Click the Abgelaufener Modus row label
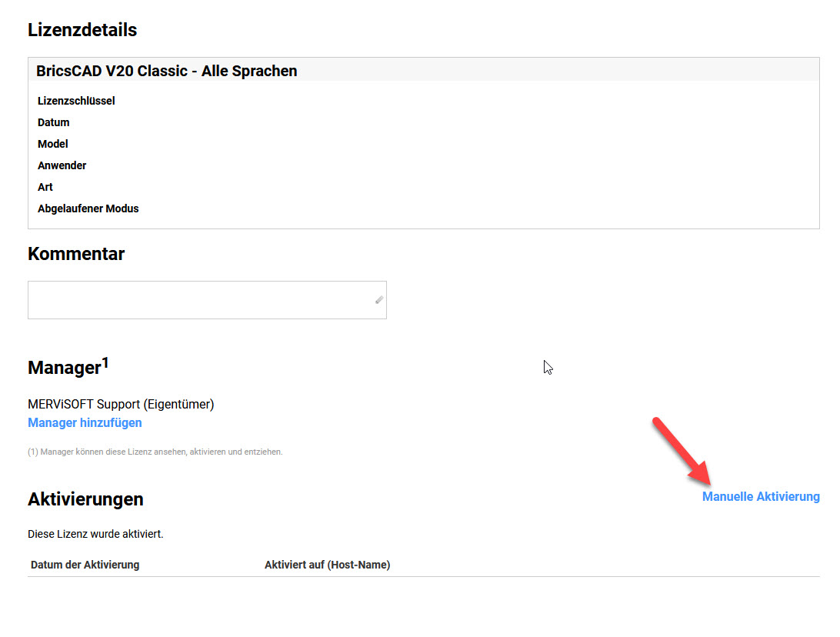 [88, 208]
